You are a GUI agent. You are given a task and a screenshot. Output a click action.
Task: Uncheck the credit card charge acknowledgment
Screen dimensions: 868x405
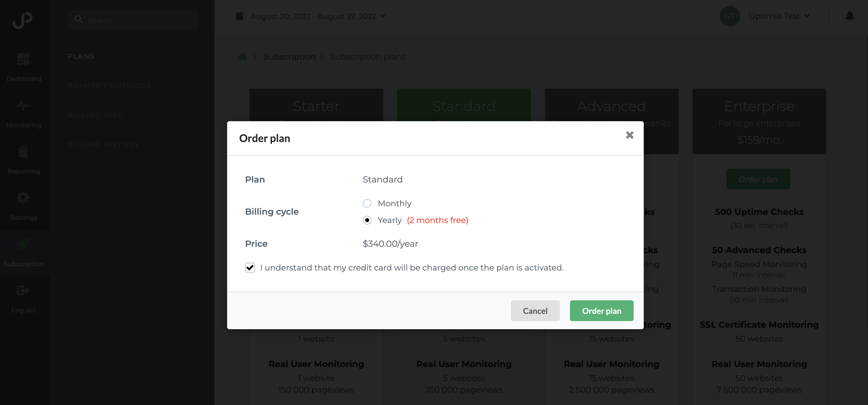click(250, 268)
